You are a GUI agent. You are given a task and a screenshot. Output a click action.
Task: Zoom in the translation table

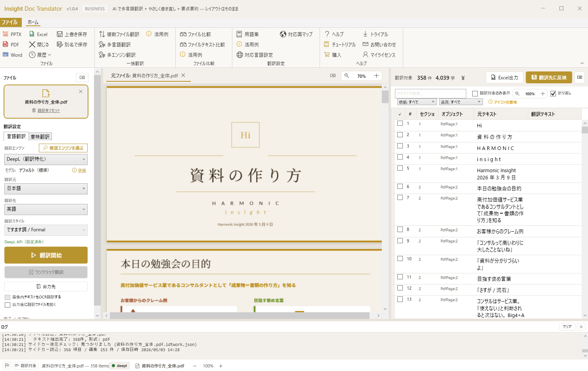543,94
